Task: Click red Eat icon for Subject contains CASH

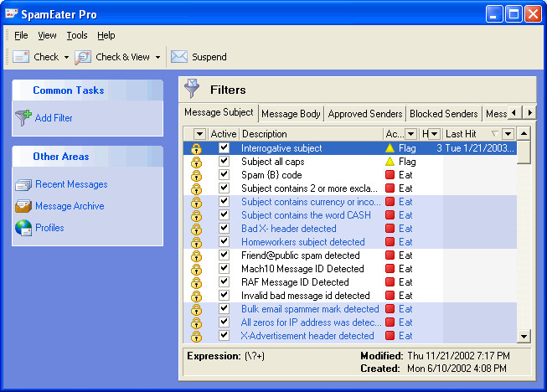Action: pos(390,215)
